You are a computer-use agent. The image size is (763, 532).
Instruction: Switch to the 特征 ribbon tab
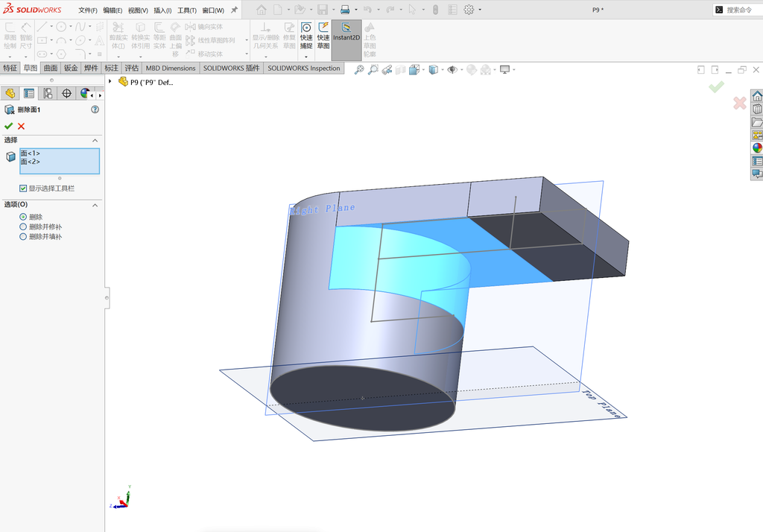[10, 68]
